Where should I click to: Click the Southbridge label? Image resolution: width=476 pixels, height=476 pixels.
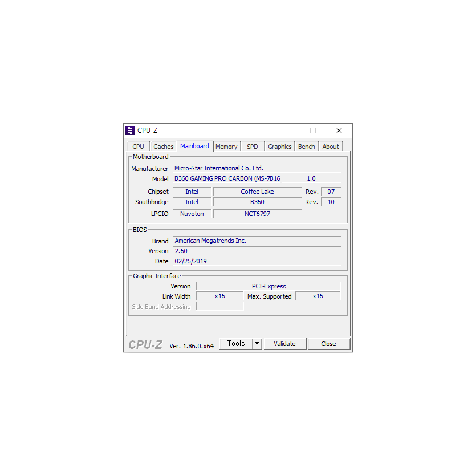[152, 202]
